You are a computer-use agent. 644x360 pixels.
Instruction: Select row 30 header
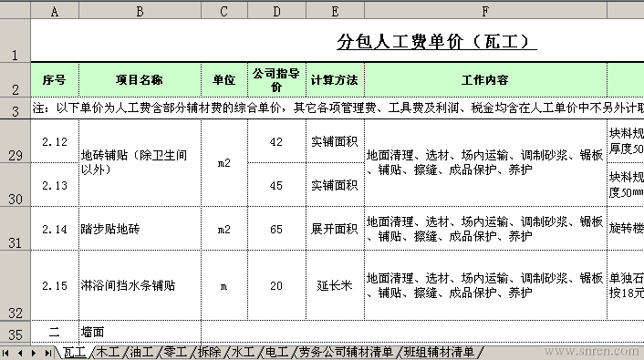[x=16, y=185]
